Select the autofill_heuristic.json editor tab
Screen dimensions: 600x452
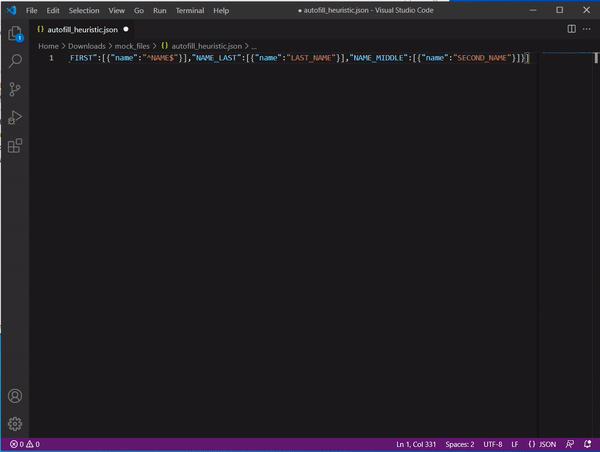(x=82, y=29)
